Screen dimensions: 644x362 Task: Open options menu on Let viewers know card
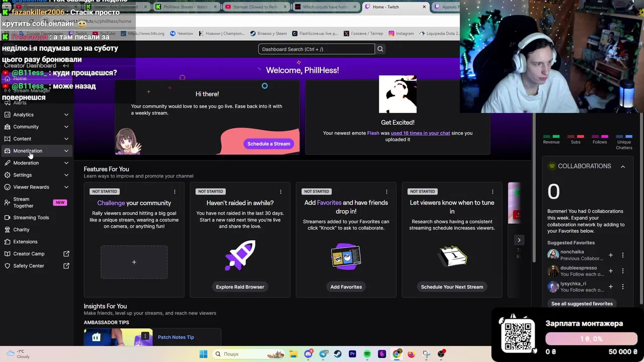493,192
